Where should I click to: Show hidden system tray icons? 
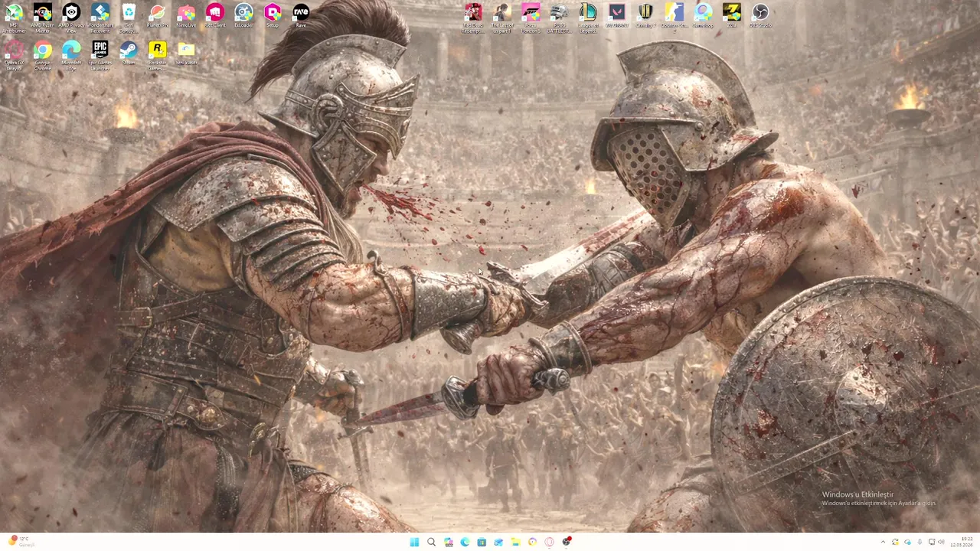point(883,542)
